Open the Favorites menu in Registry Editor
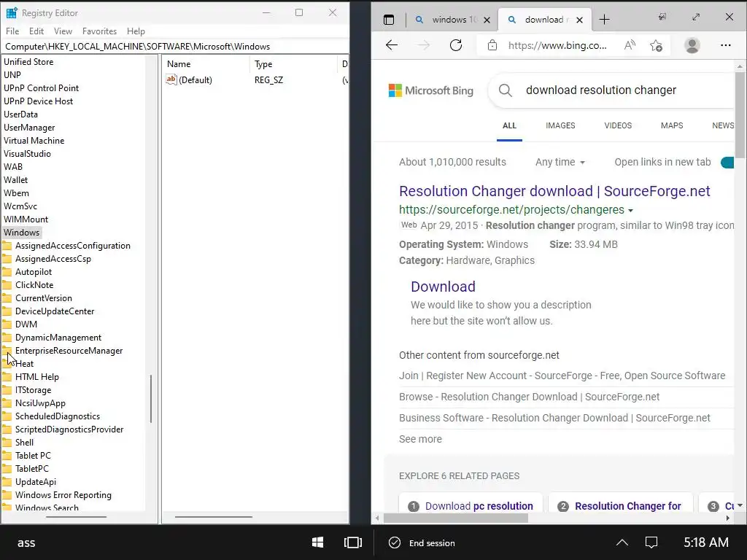747x560 pixels. [99, 31]
